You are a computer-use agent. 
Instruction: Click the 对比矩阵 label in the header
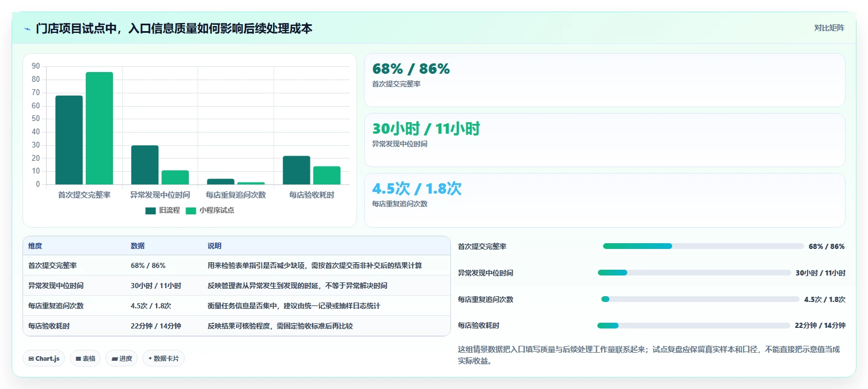tap(829, 28)
